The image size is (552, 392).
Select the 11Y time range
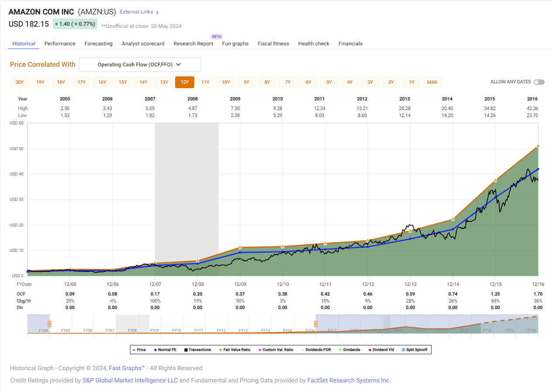pos(205,82)
